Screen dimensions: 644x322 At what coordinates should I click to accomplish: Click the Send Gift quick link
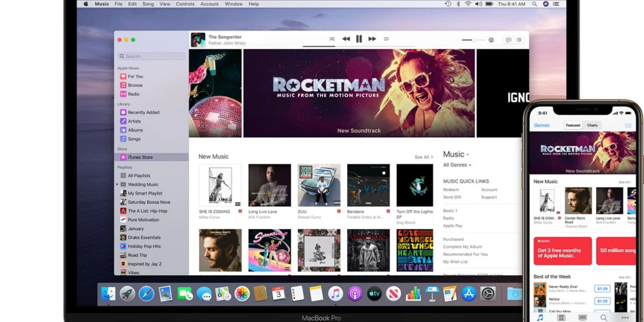[452, 197]
